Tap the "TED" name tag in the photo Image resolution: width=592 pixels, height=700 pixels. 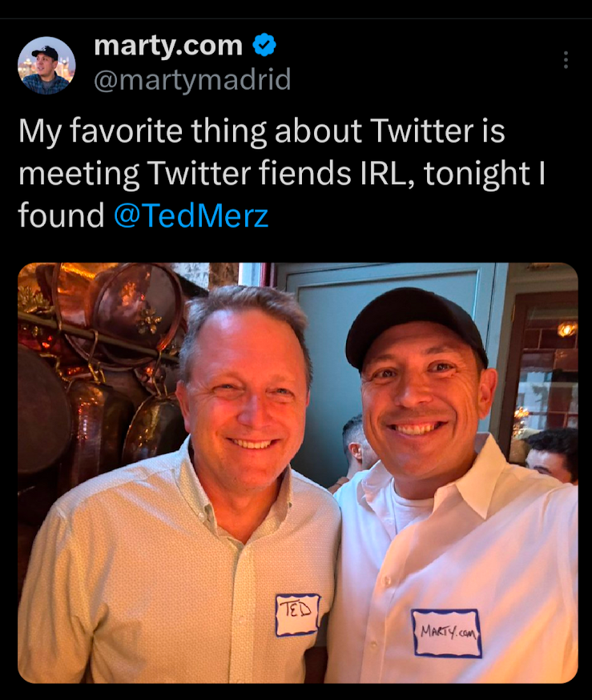(x=297, y=615)
